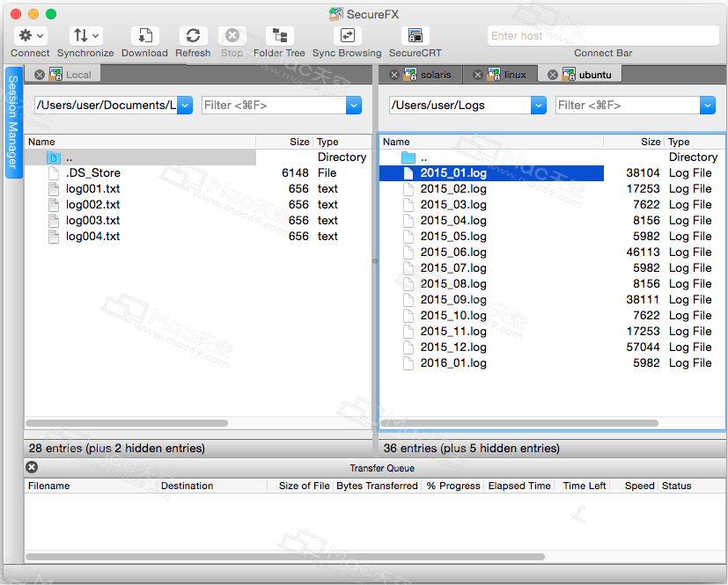This screenshot has width=728, height=585.
Task: Close the linux tab
Action: [x=478, y=75]
